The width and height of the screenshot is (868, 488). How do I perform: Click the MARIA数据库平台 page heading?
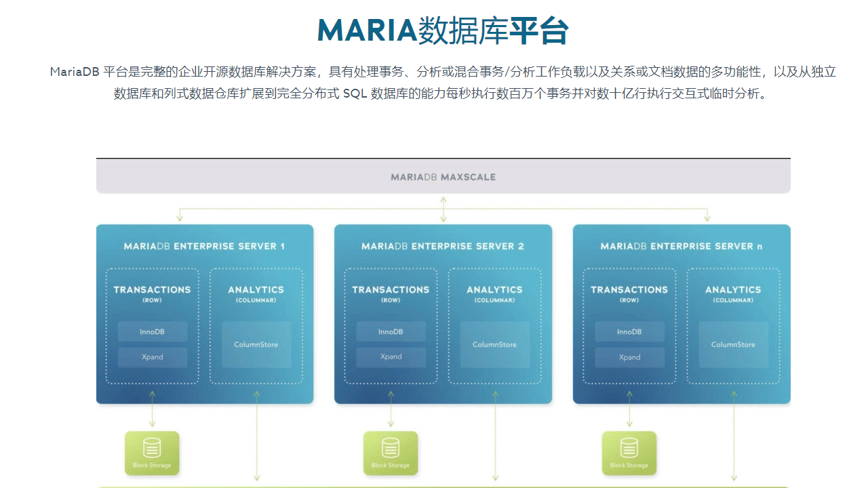434,28
